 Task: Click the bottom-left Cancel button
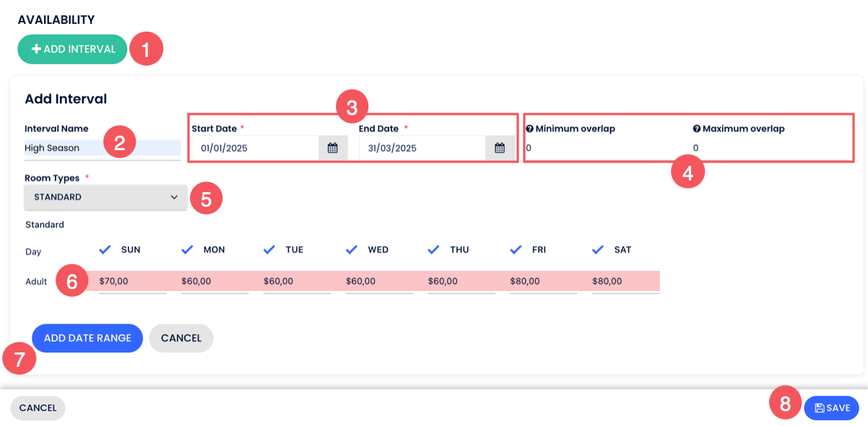pyautogui.click(x=38, y=408)
